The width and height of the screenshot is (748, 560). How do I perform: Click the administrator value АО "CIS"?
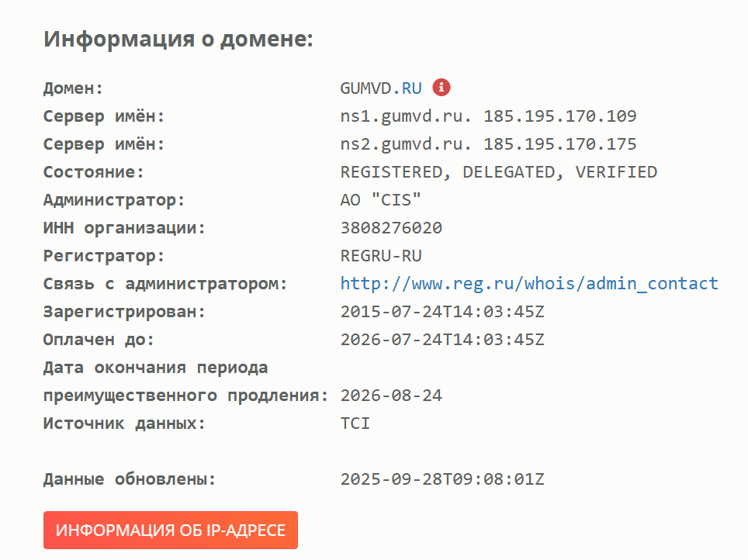coord(380,200)
